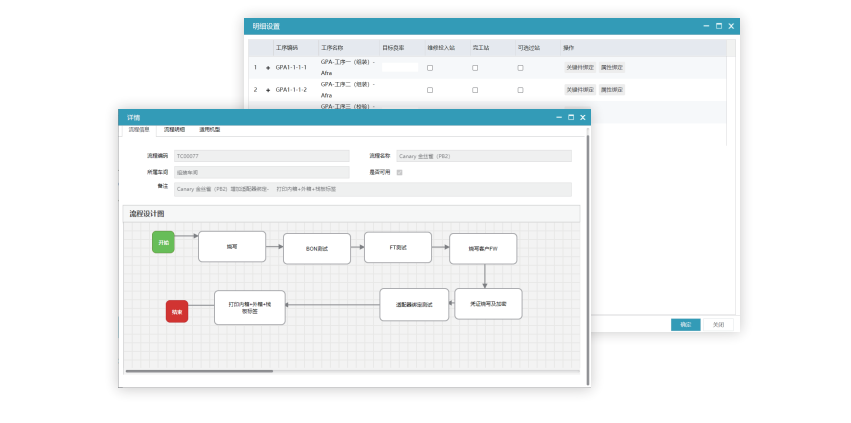Click the 流程编码 field showing TC00077

[x=262, y=156]
